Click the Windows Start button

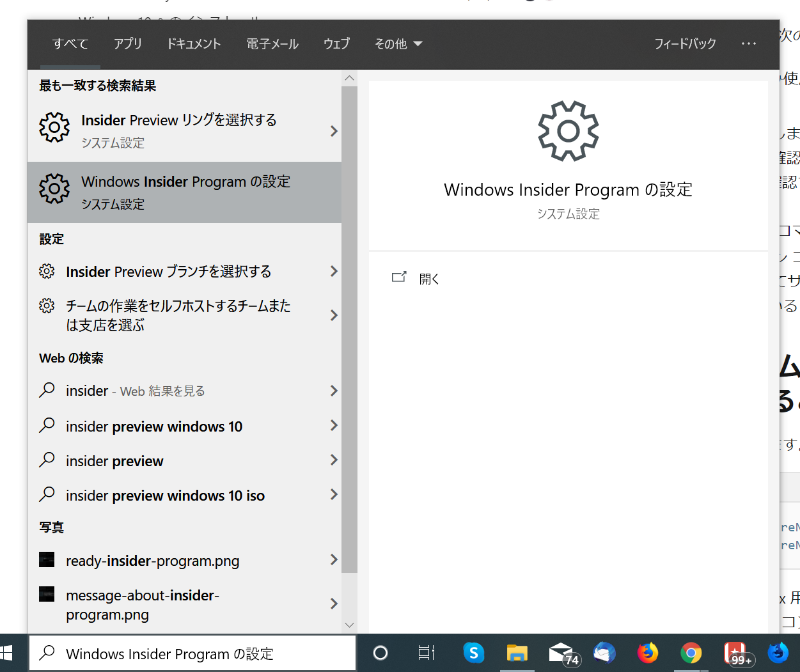(6, 653)
